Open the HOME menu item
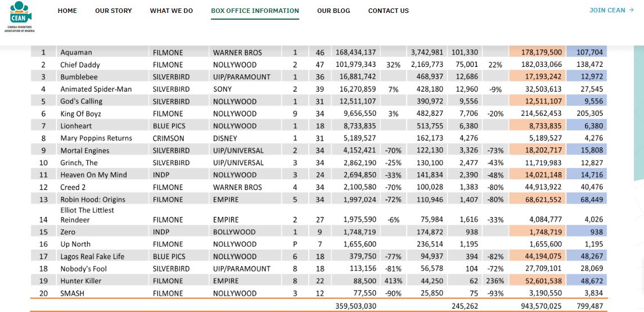 click(x=67, y=11)
